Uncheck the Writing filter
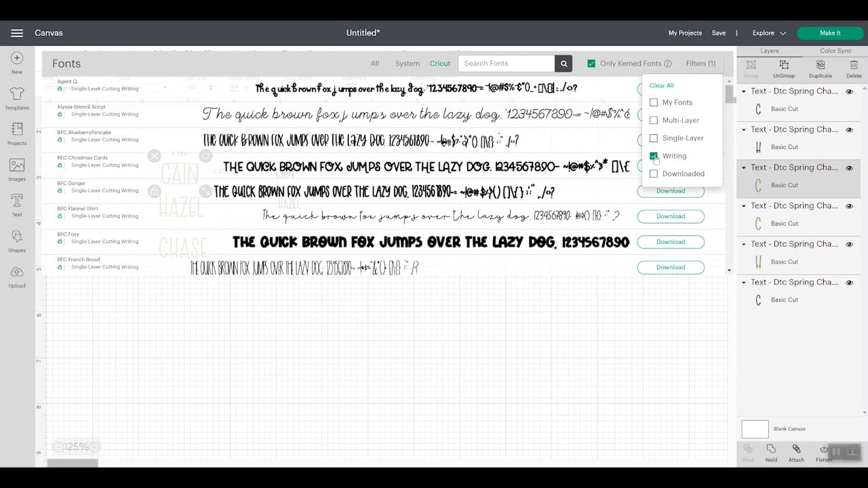 pos(654,156)
